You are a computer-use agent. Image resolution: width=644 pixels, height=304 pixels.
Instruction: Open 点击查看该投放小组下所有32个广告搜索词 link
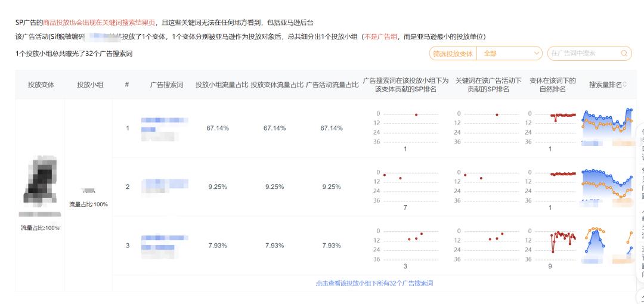point(374,283)
